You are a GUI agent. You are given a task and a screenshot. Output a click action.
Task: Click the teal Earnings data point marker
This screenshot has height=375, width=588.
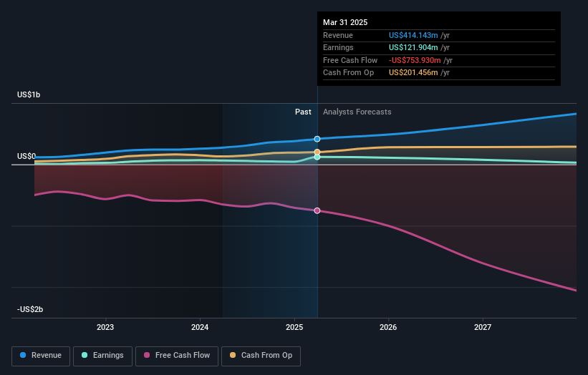pyautogui.click(x=317, y=157)
